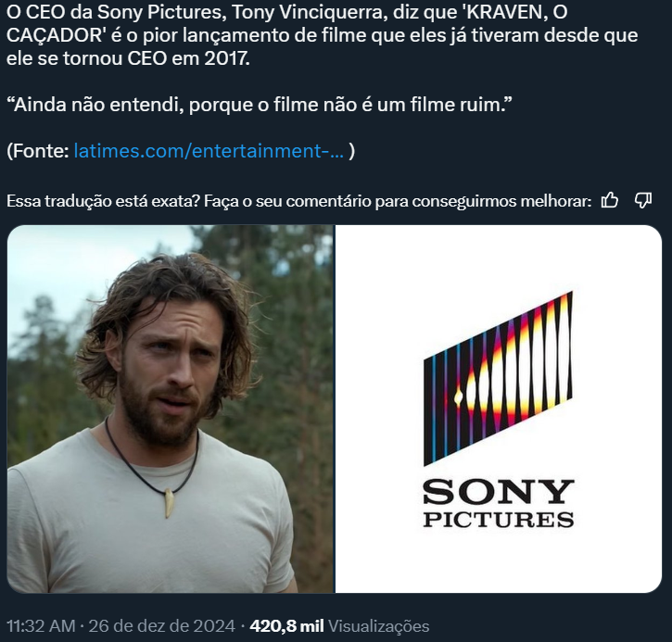Click the PICTURES word under SONY
672x642 pixels.
point(498,520)
